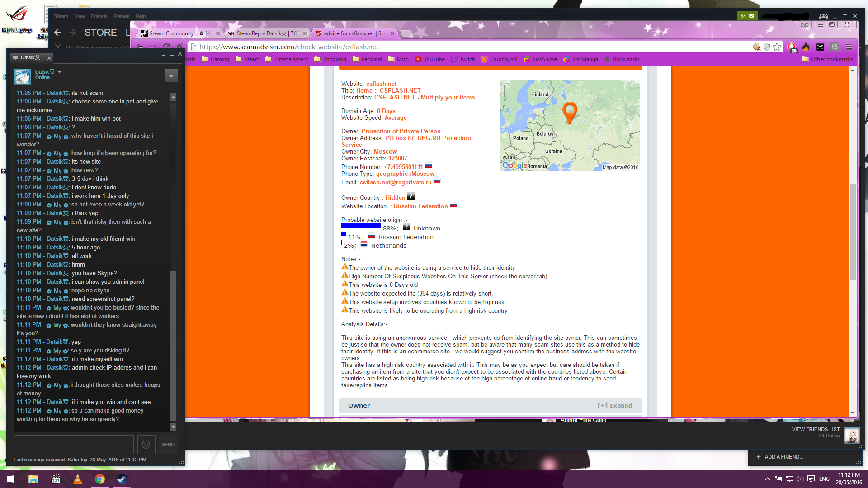Open the VLC icon on the taskbar
The image size is (868, 488).
[x=78, y=479]
